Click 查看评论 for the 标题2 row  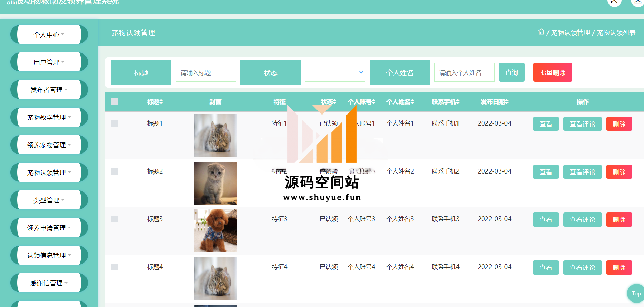pyautogui.click(x=582, y=172)
